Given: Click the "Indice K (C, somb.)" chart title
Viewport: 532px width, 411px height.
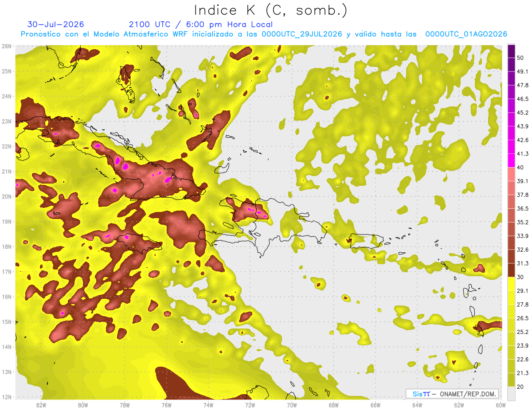Looking at the screenshot, I should click(270, 10).
